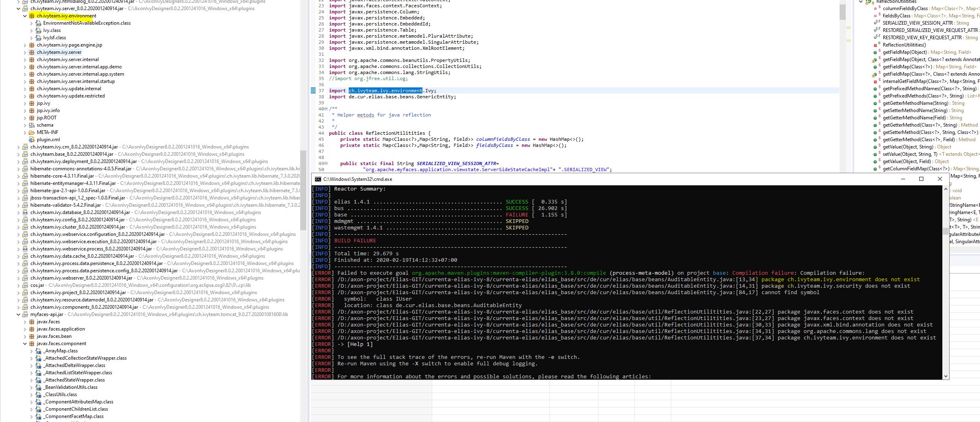The height and width of the screenshot is (422, 980).
Task: Close the cmd.exe window
Action: click(x=940, y=179)
